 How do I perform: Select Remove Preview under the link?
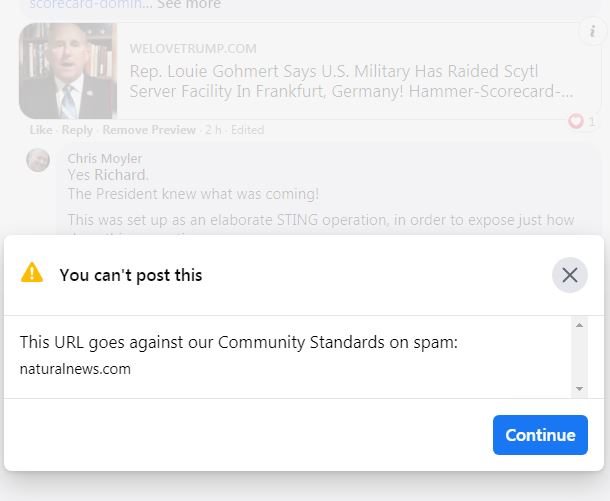pos(149,130)
